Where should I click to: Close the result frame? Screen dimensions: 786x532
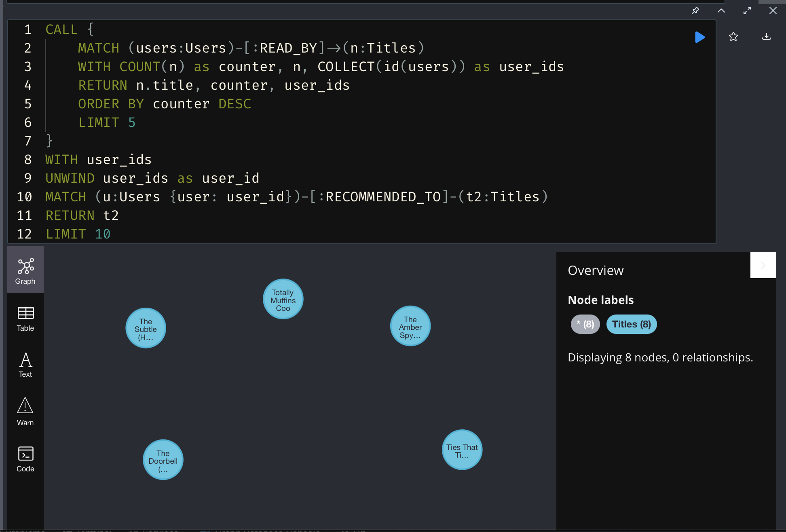pyautogui.click(x=773, y=11)
